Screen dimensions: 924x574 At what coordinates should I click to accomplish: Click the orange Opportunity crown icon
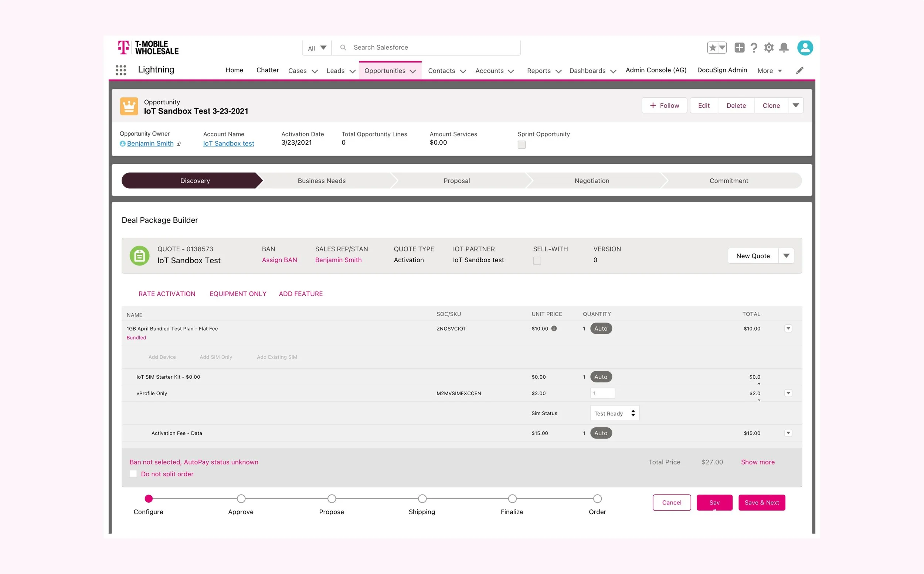129,106
